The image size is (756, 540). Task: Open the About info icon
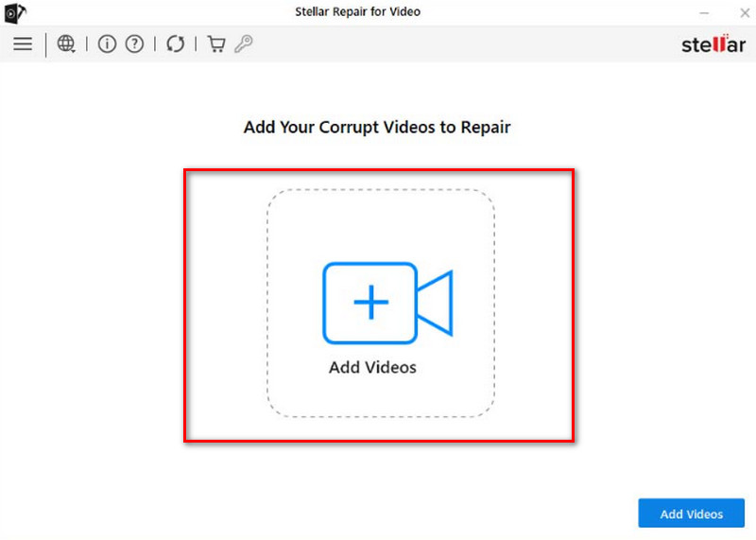click(107, 44)
